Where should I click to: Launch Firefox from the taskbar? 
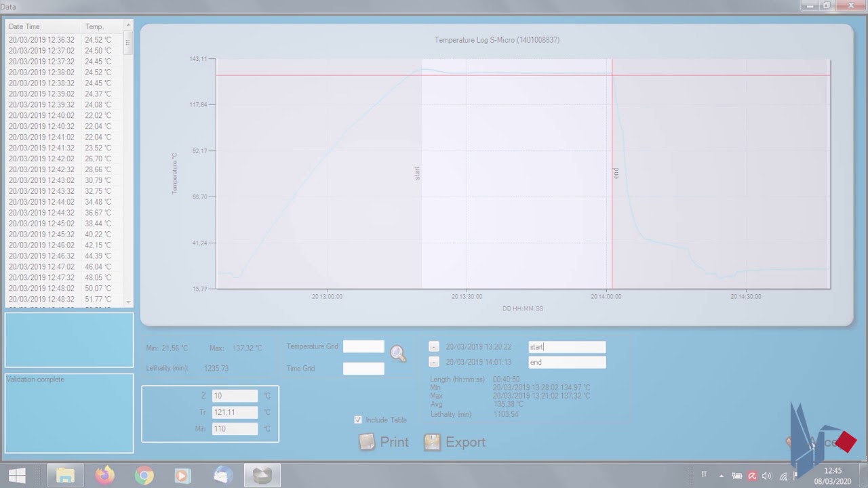tap(104, 476)
